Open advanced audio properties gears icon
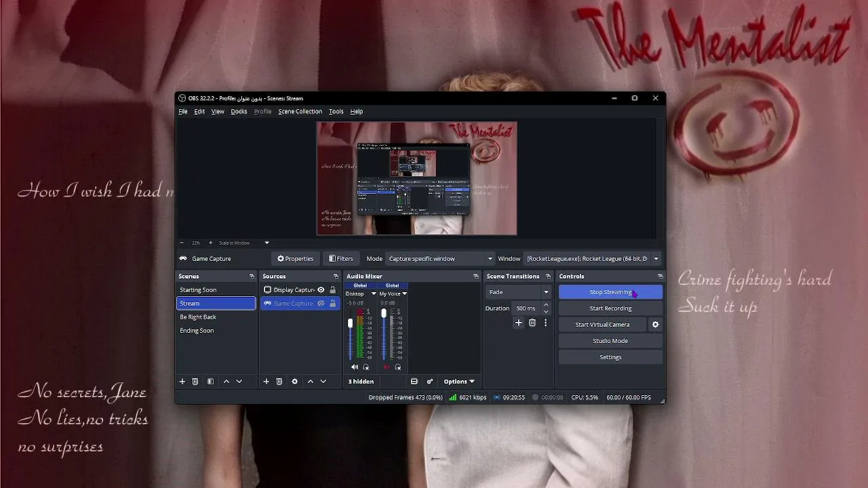Viewport: 868px width, 488px height. tap(429, 382)
